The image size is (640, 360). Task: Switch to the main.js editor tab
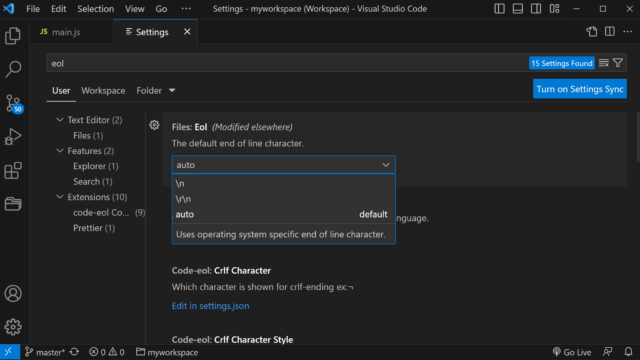(71, 31)
